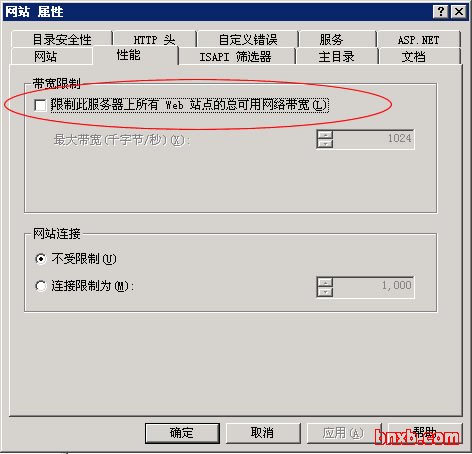Decrease the connection limit spinner value
Image resolution: width=472 pixels, height=454 pixels.
coord(325,292)
